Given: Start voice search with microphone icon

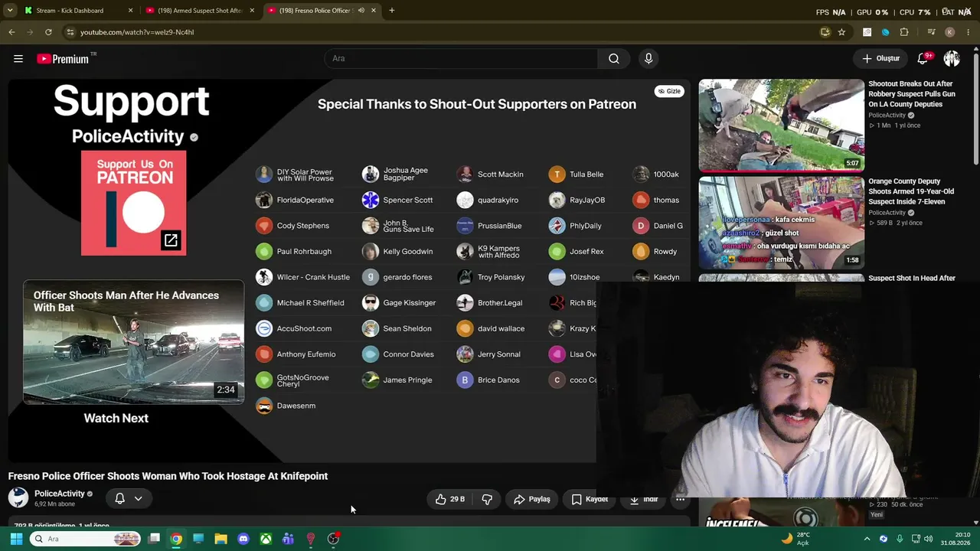Looking at the screenshot, I should click(x=648, y=59).
